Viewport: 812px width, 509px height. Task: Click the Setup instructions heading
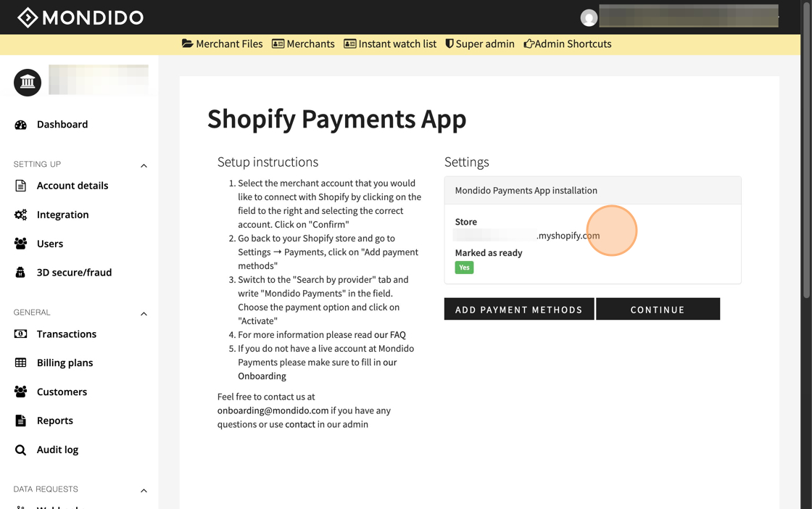point(268,162)
